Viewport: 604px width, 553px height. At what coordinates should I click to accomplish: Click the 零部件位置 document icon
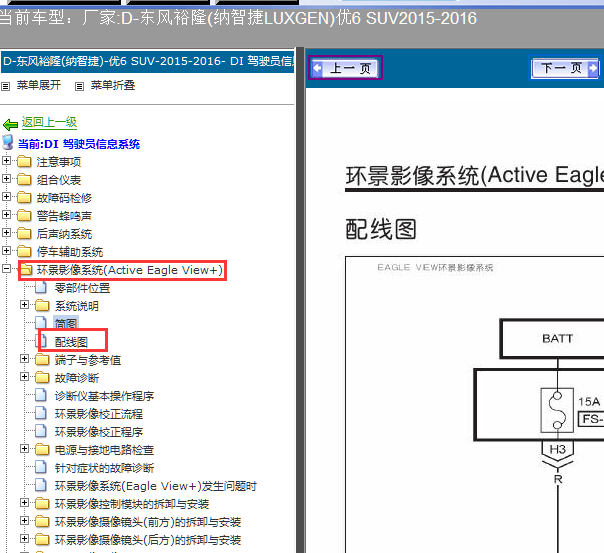(x=41, y=287)
